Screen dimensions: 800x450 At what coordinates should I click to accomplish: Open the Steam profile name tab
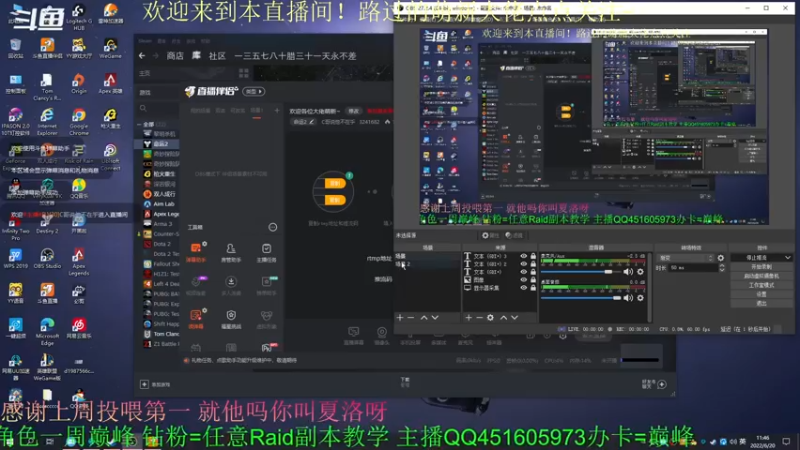click(295, 56)
